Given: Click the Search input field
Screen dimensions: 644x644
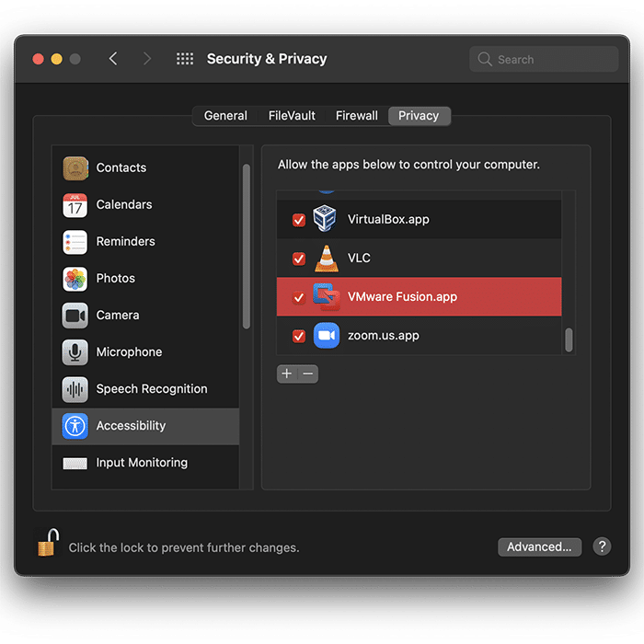Looking at the screenshot, I should (544, 59).
